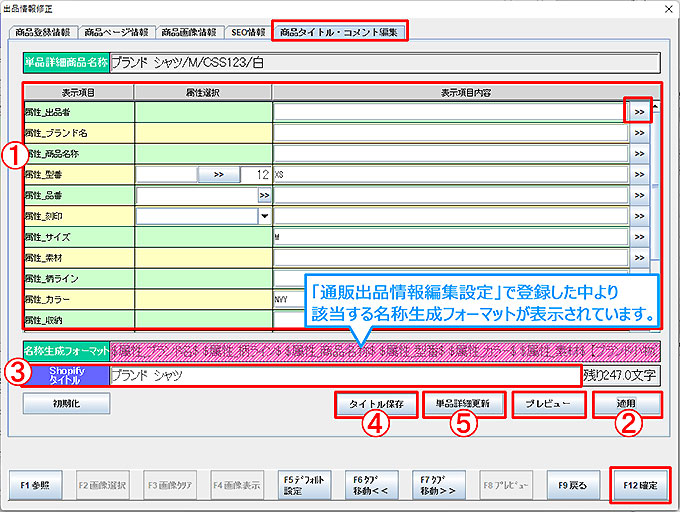Viewport: 680px width, 512px height.
Task: Select the 商品タイトル・コメント編集 tab
Action: coord(339,32)
